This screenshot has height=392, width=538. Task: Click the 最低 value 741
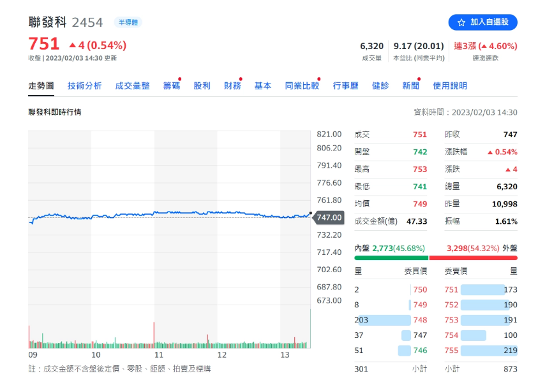click(420, 186)
